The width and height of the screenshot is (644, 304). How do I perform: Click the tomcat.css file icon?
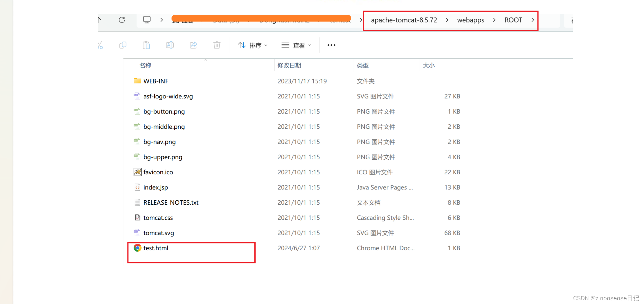click(137, 217)
